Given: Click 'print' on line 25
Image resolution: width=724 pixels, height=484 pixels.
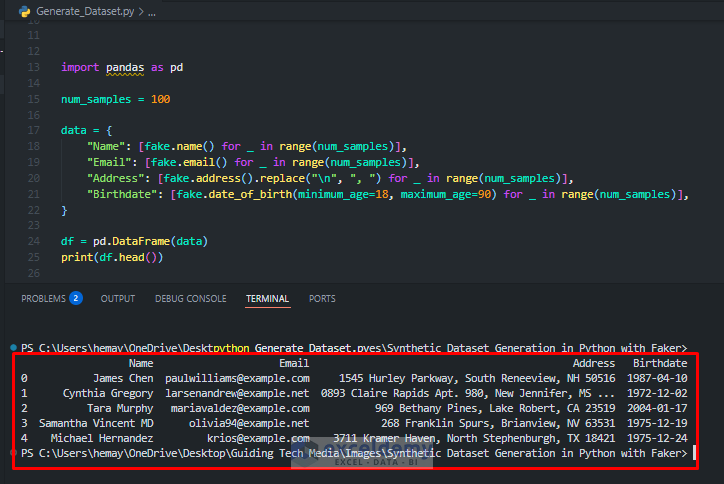Looking at the screenshot, I should click(77, 257).
